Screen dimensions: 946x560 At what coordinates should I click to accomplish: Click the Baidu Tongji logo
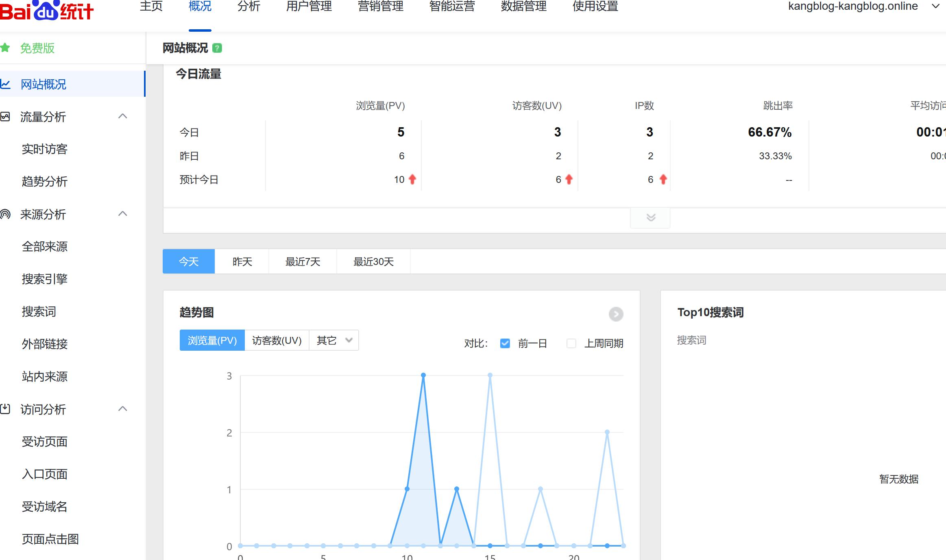(x=47, y=10)
